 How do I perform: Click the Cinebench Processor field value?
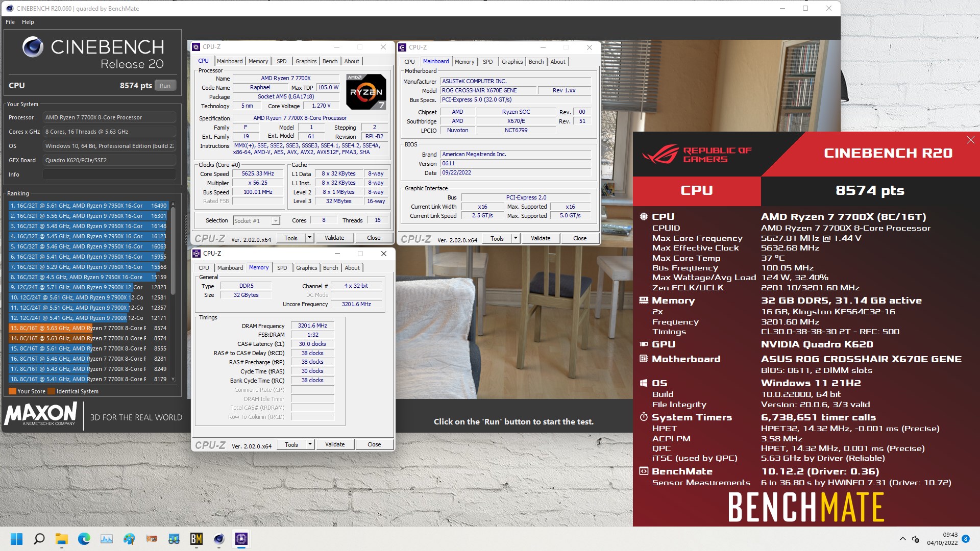[x=109, y=117]
